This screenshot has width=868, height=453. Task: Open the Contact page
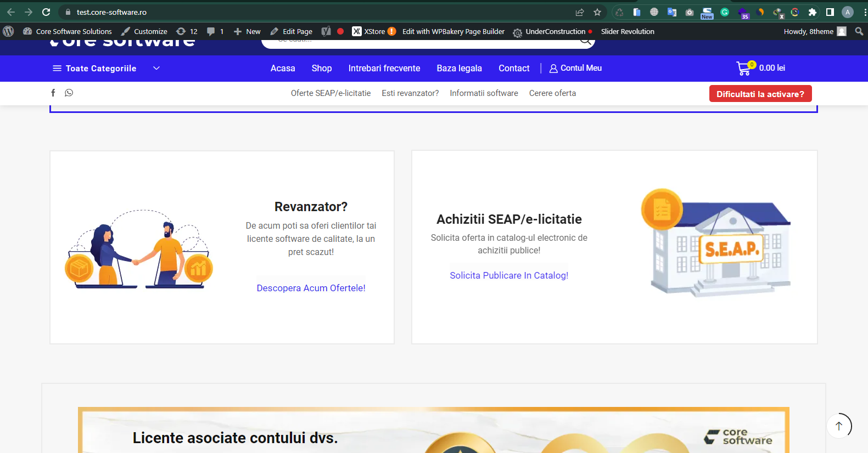[x=514, y=69]
